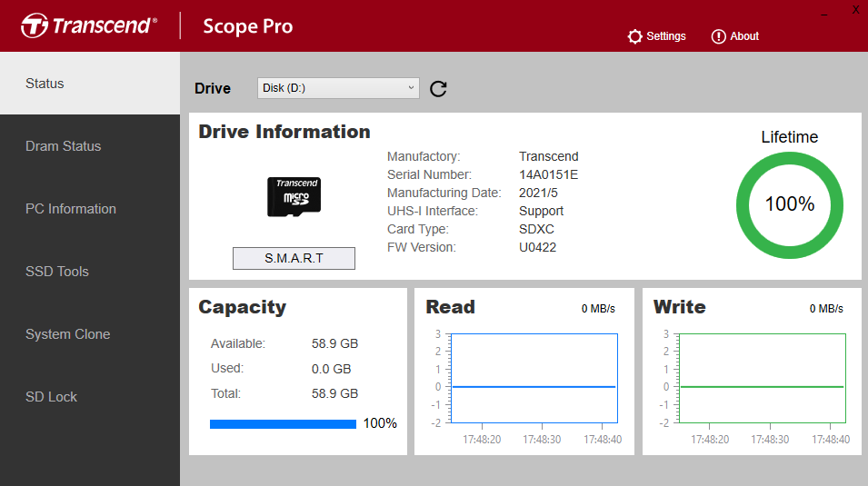
Task: Open the SD Lock section
Action: [90, 397]
